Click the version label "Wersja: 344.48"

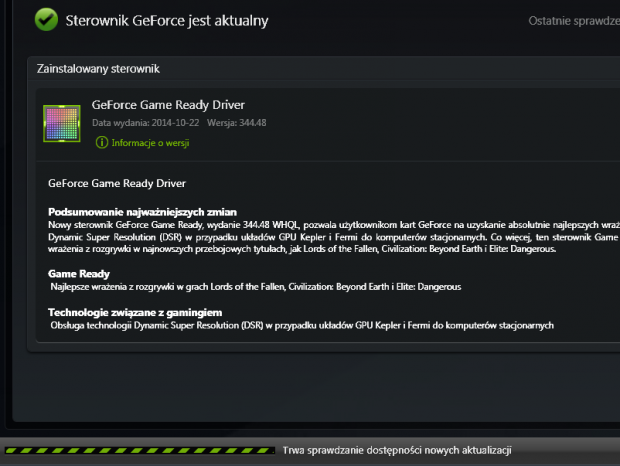237,122
